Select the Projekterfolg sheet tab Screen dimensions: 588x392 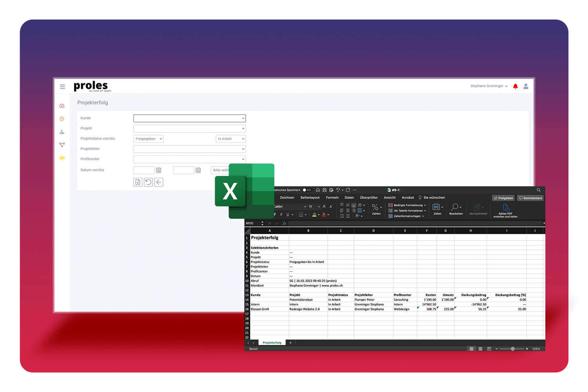[x=272, y=343]
